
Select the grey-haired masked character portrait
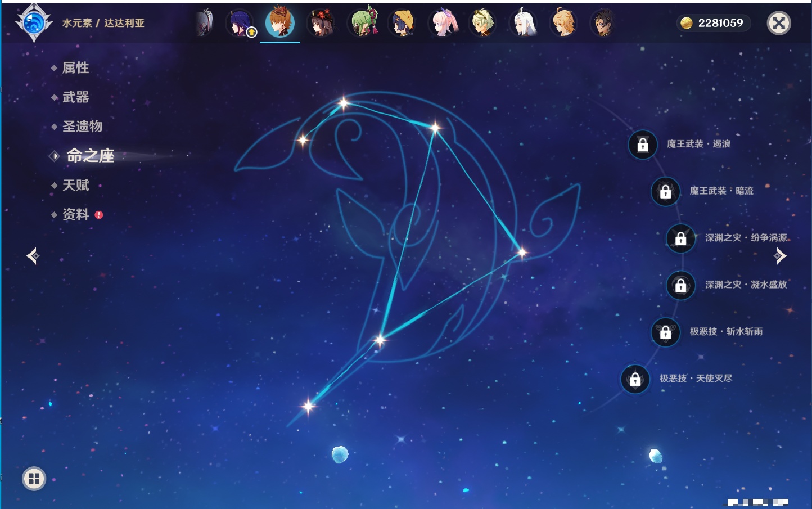205,23
